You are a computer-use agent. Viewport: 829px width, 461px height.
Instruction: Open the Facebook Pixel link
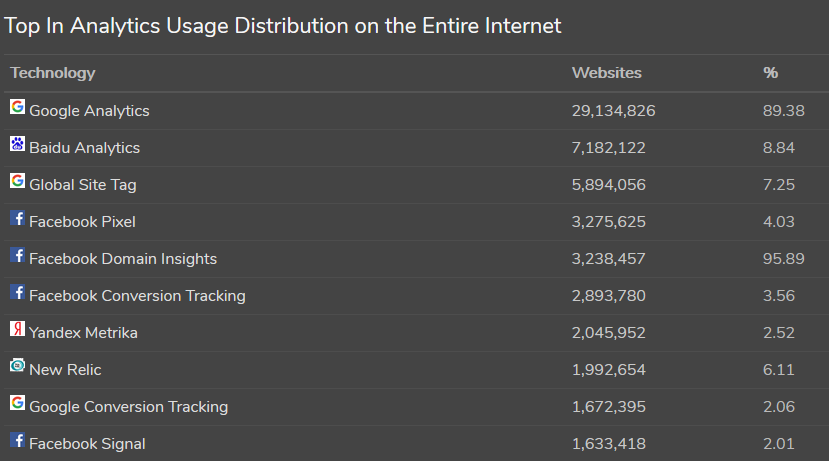point(82,222)
